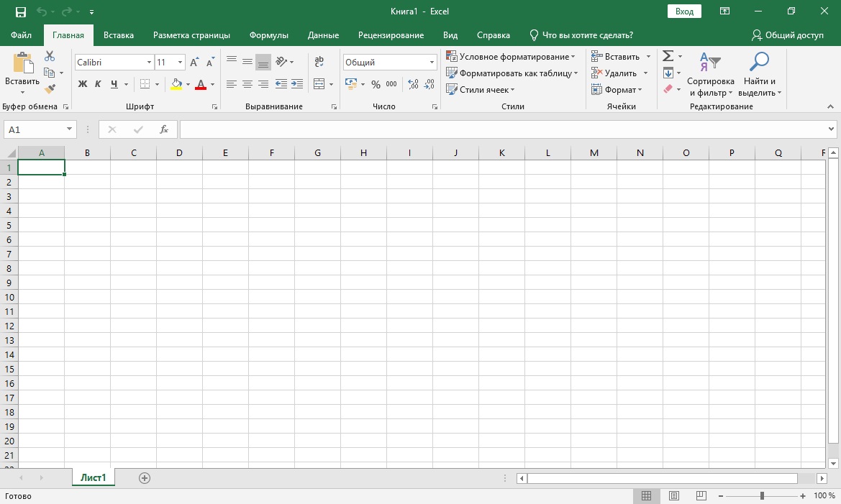Switch to Page Layout view in status bar
This screenshot has width=841, height=504.
pos(674,496)
